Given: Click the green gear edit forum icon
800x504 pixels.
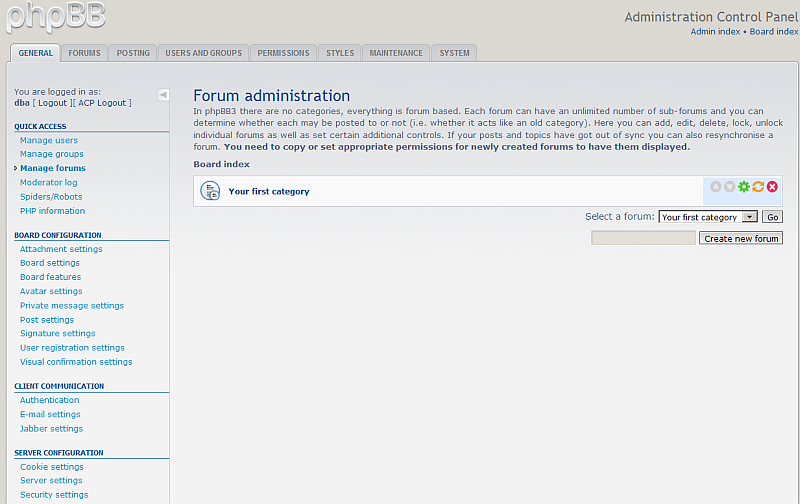Looking at the screenshot, I should point(744,187).
